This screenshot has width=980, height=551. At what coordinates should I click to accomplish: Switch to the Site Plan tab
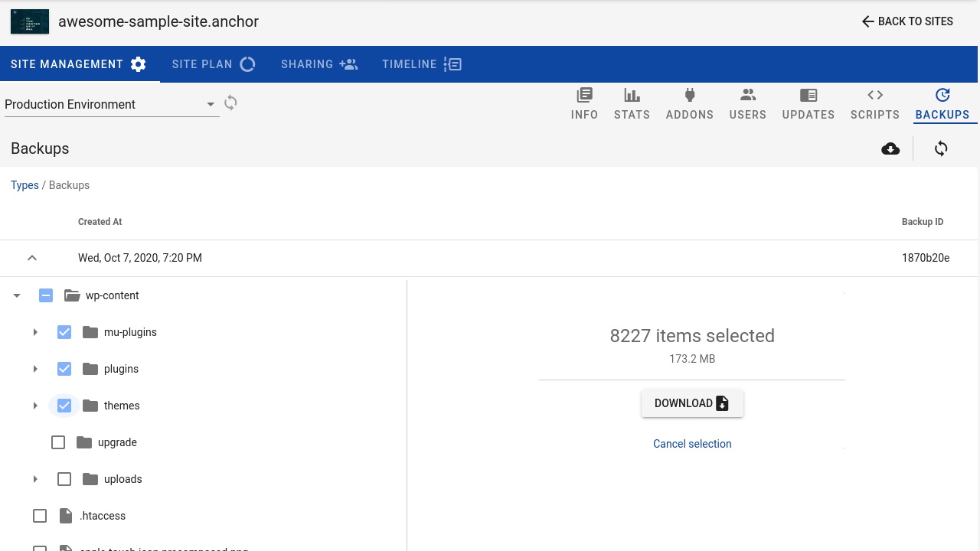tap(214, 64)
